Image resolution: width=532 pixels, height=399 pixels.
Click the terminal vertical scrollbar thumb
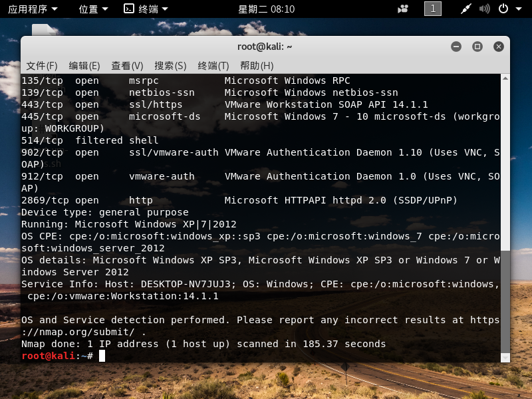(505, 302)
